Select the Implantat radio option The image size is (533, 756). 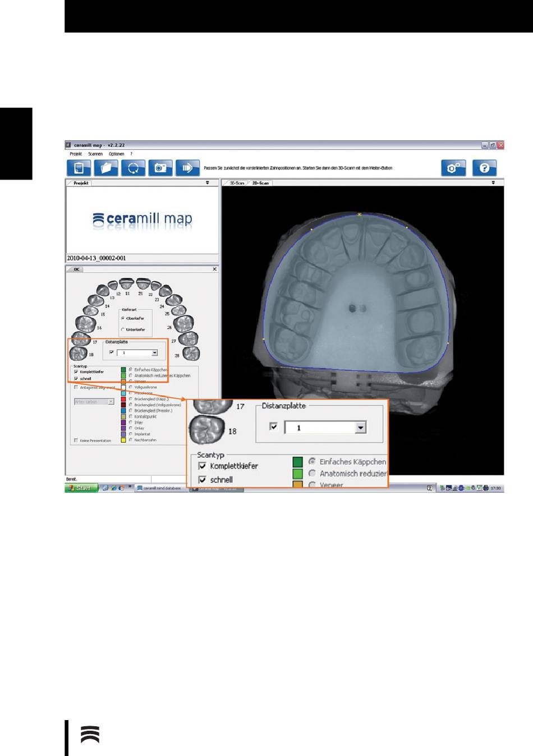coord(131,434)
